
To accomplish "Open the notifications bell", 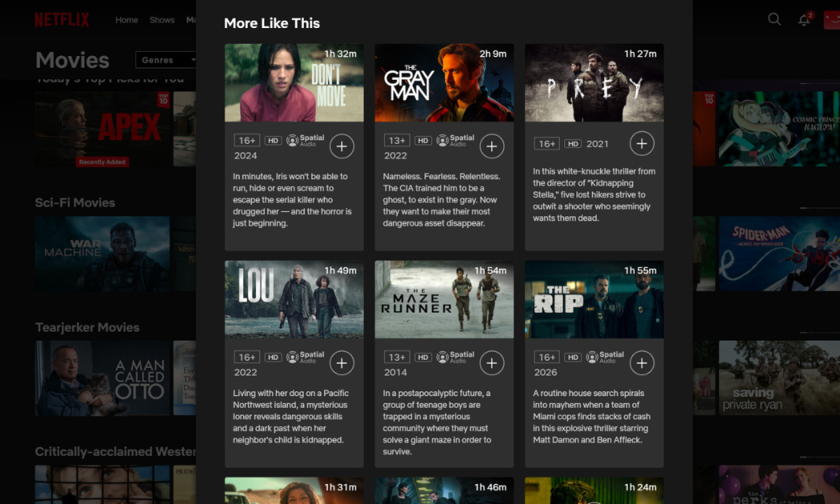I will [x=804, y=20].
